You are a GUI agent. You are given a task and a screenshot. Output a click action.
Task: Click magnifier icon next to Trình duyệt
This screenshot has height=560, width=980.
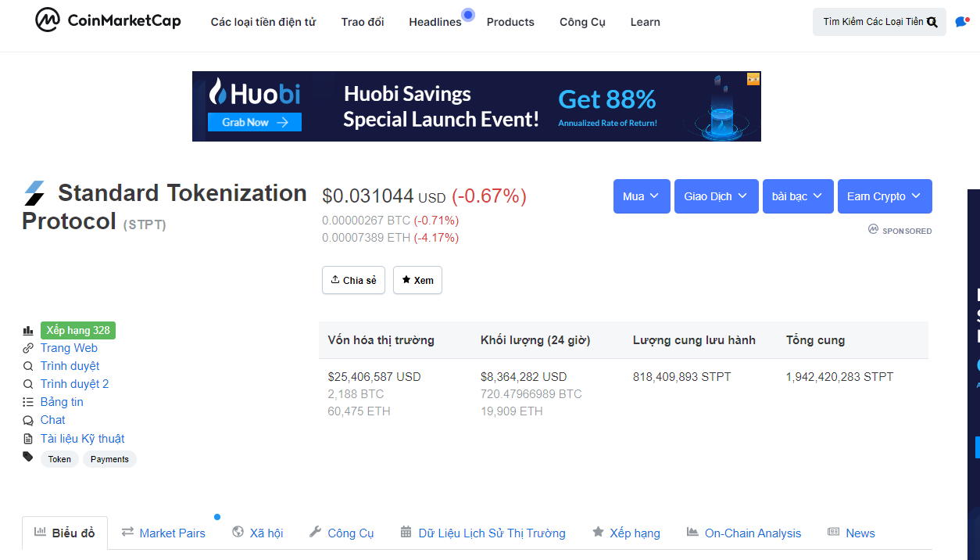pyautogui.click(x=28, y=366)
